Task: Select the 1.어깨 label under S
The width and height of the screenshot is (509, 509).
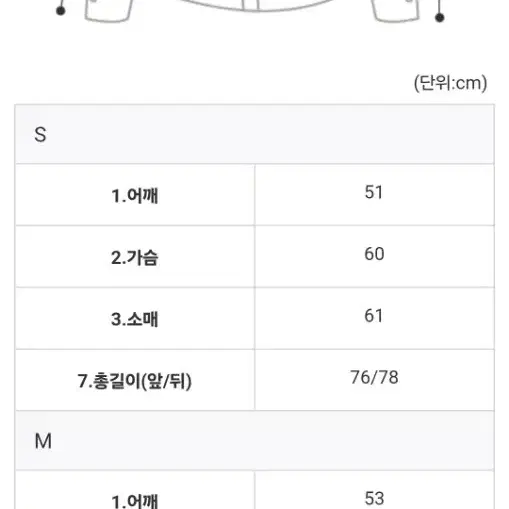Action: [x=135, y=195]
